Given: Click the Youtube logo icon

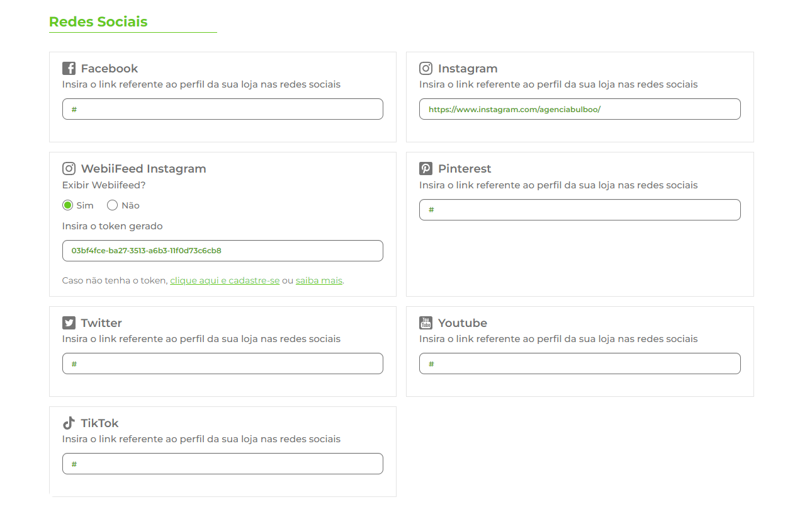Looking at the screenshot, I should [x=426, y=323].
